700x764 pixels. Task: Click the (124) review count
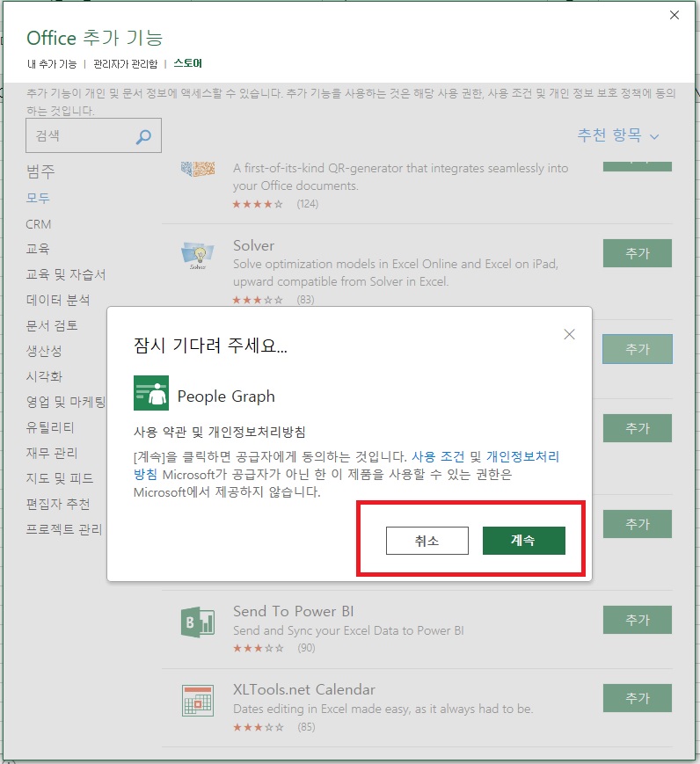(308, 204)
